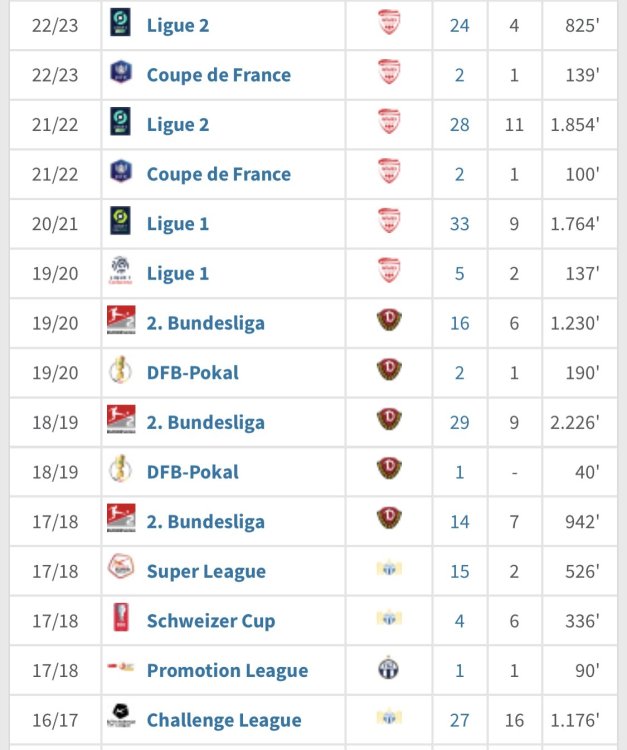This screenshot has width=627, height=750.
Task: Click Dynamo crest in 17/18 2. Bundesliga row
Action: point(388,520)
